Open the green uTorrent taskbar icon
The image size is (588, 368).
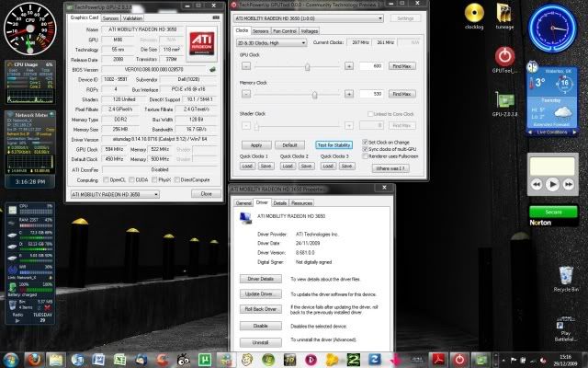pos(205,360)
